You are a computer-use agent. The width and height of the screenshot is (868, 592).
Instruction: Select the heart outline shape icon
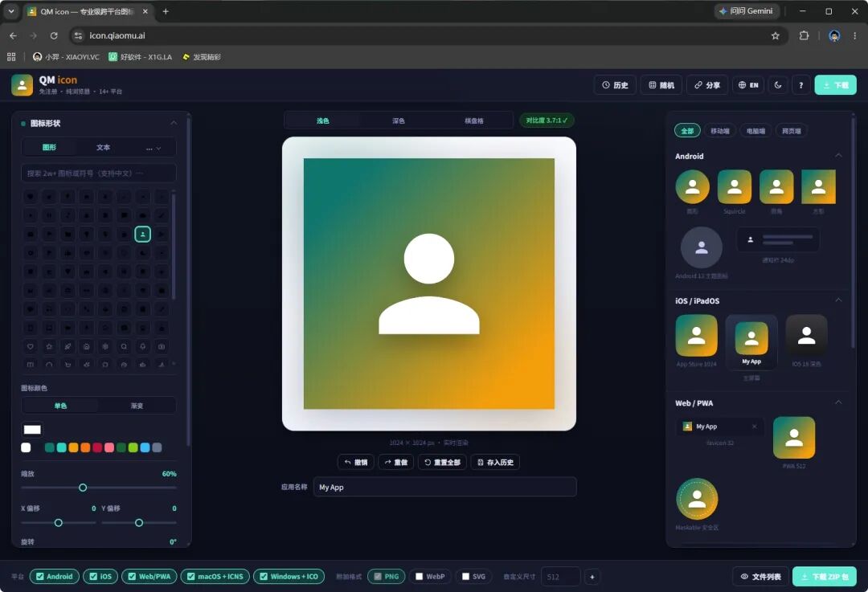[31, 347]
